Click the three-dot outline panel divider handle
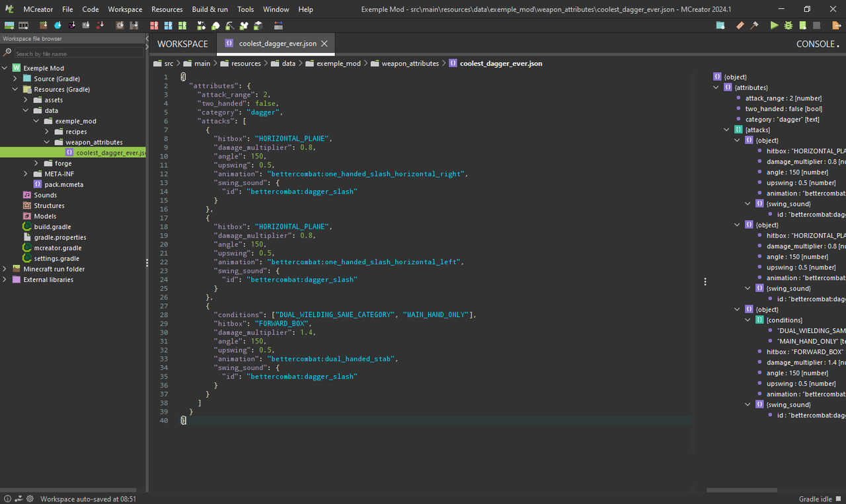The width and height of the screenshot is (846, 504). (705, 281)
